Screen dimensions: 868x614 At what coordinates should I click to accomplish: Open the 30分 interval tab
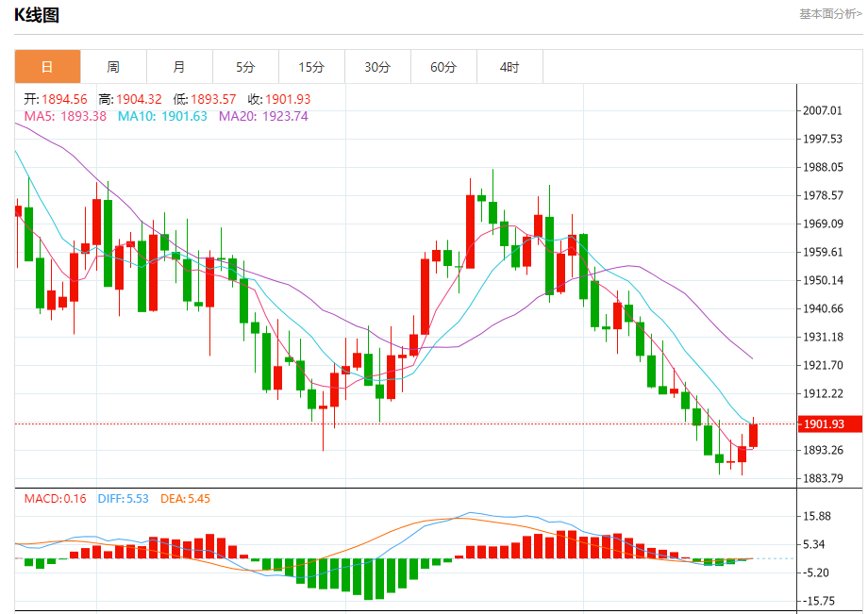pos(377,67)
